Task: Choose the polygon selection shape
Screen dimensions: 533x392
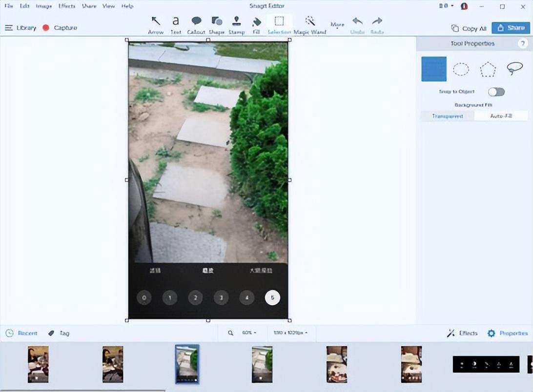Action: (488, 69)
